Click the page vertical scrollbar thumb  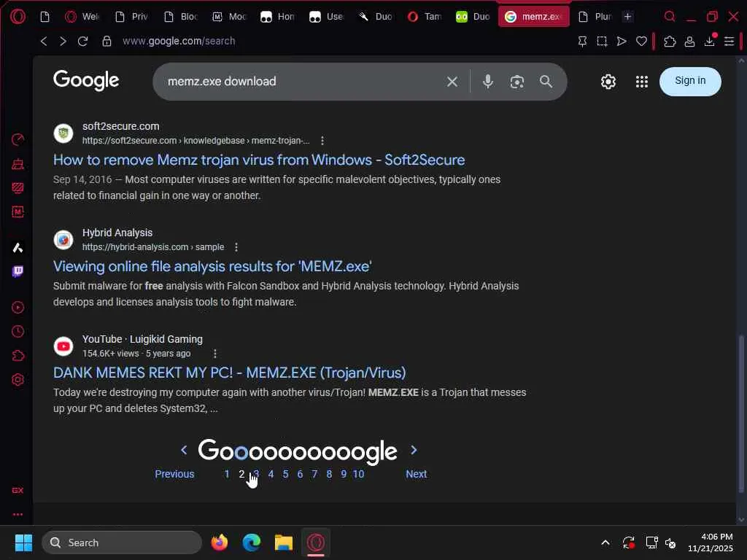pos(741,413)
